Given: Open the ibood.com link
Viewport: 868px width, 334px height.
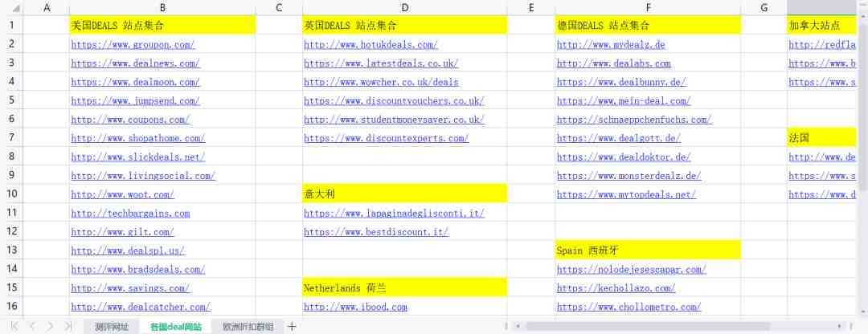Looking at the screenshot, I should (x=355, y=307).
